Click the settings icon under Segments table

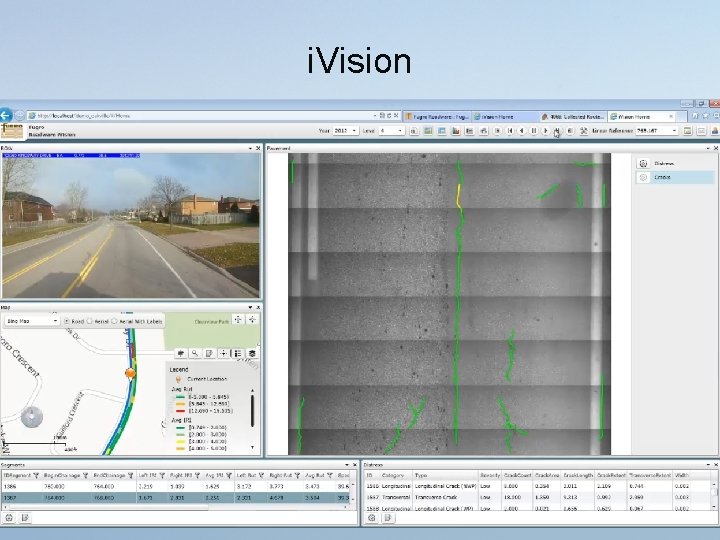pos(9,519)
